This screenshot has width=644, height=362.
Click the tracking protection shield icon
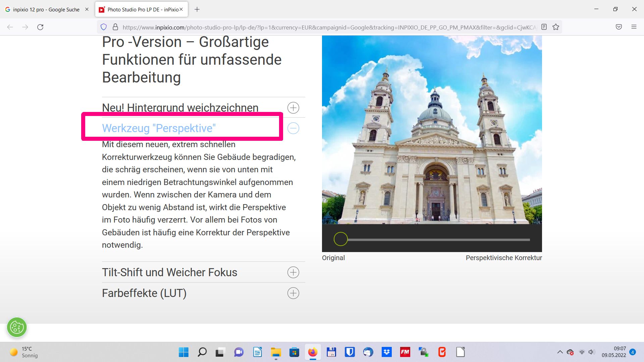pyautogui.click(x=104, y=27)
